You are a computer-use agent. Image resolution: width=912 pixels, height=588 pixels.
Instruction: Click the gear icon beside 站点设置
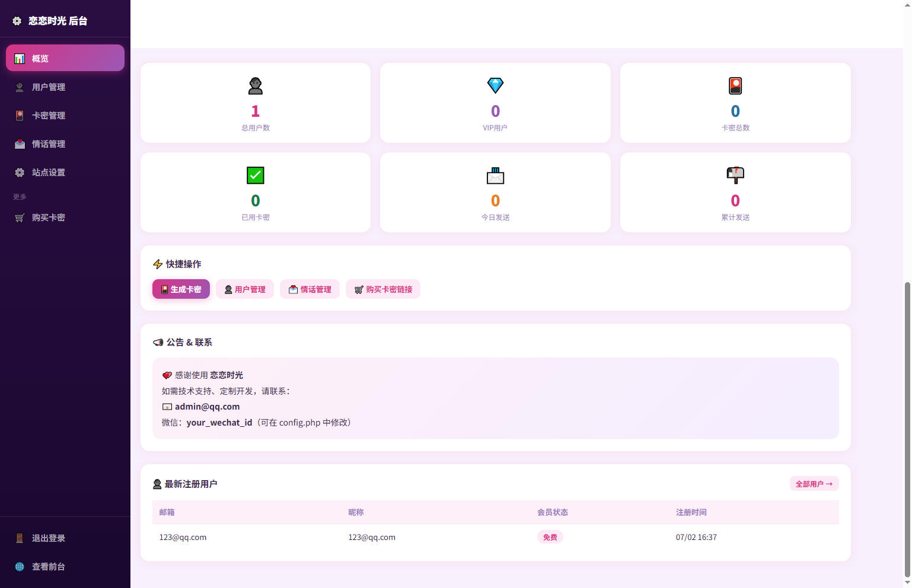20,172
